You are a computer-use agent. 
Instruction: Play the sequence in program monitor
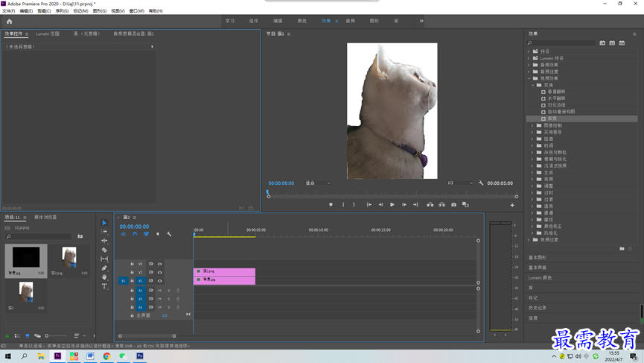(392, 205)
